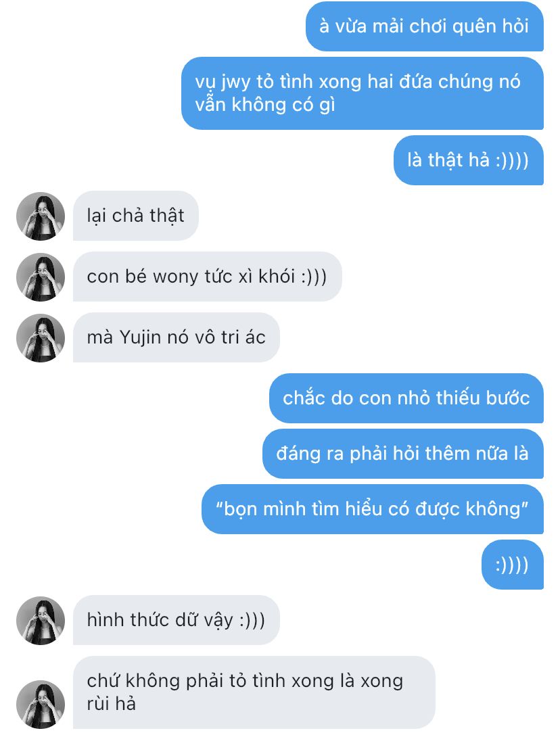Click message 'mà Yujin nó vô tri ác'
This screenshot has height=735, width=560.
point(177,337)
